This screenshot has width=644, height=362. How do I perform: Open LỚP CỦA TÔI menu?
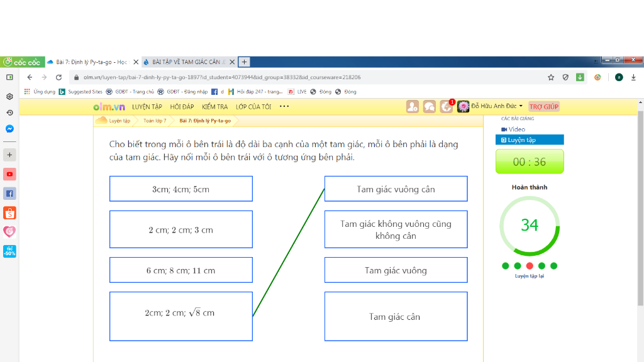pyautogui.click(x=253, y=107)
